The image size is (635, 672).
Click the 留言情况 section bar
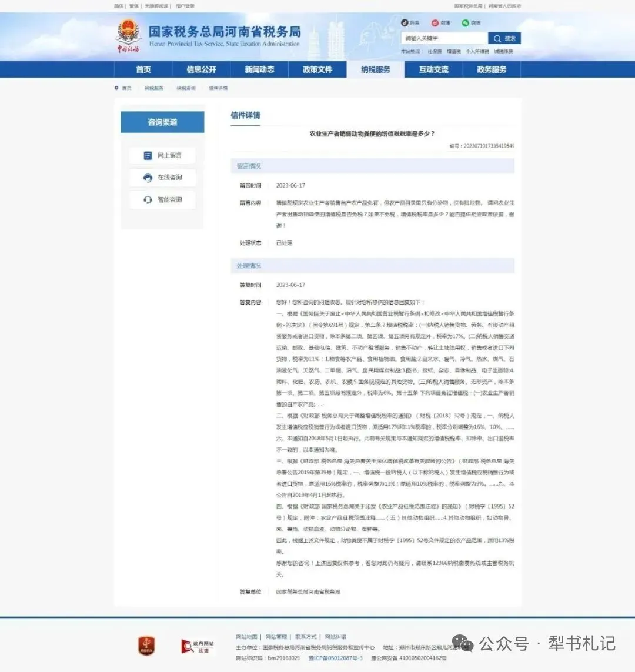click(x=373, y=166)
